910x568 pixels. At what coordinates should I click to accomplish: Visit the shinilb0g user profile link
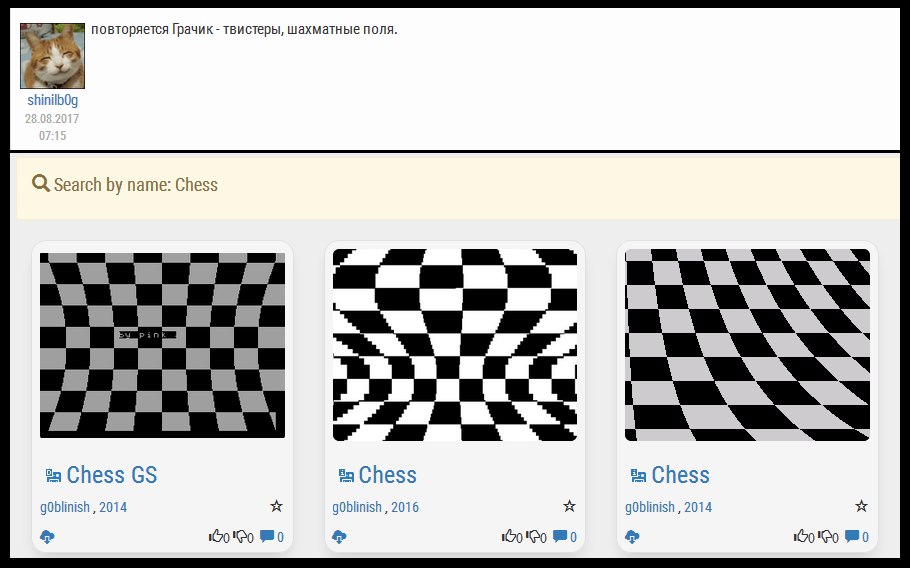(x=52, y=100)
